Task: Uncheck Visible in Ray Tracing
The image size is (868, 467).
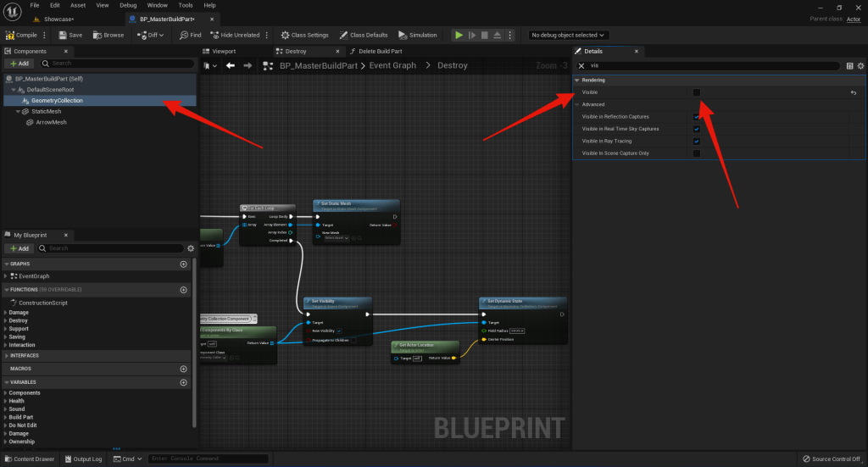Action: tap(696, 141)
